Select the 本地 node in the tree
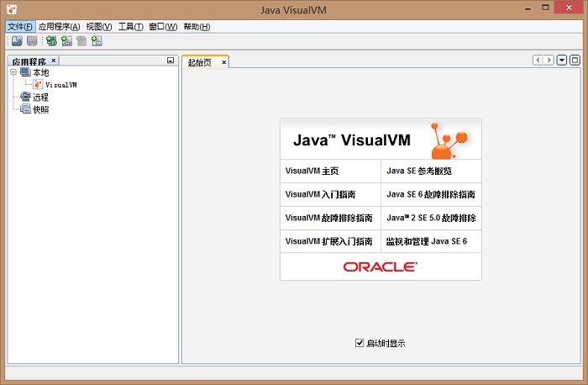The height and width of the screenshot is (385, 588). click(40, 72)
